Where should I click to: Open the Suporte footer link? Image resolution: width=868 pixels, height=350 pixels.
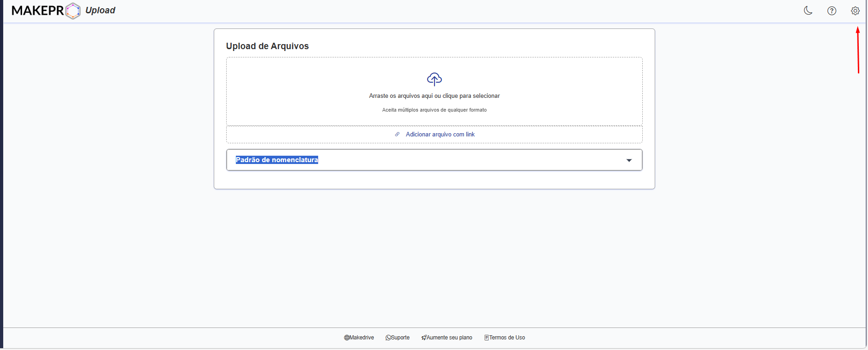(x=400, y=338)
